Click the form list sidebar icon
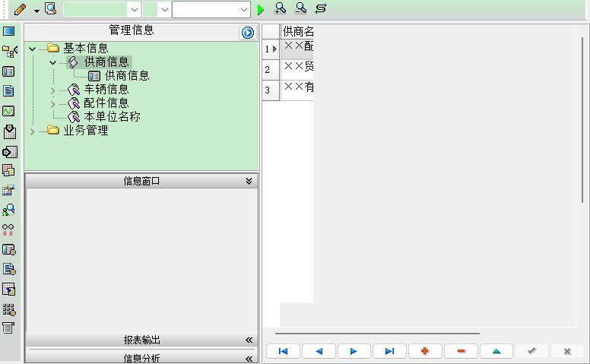 point(8,71)
